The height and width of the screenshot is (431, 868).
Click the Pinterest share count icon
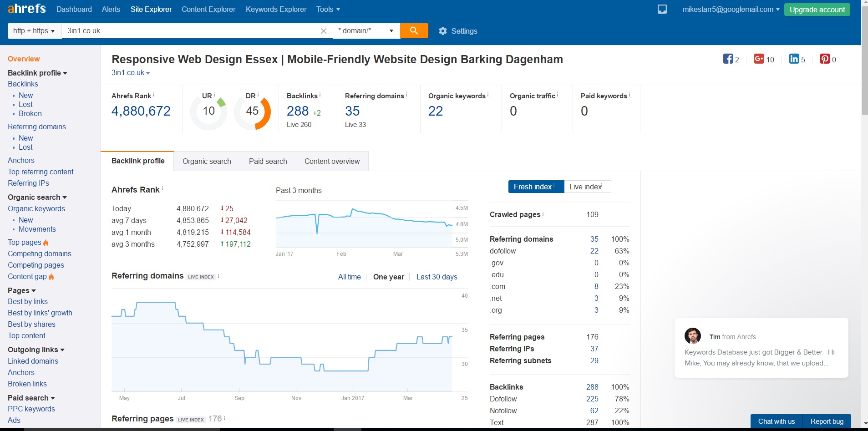point(825,59)
